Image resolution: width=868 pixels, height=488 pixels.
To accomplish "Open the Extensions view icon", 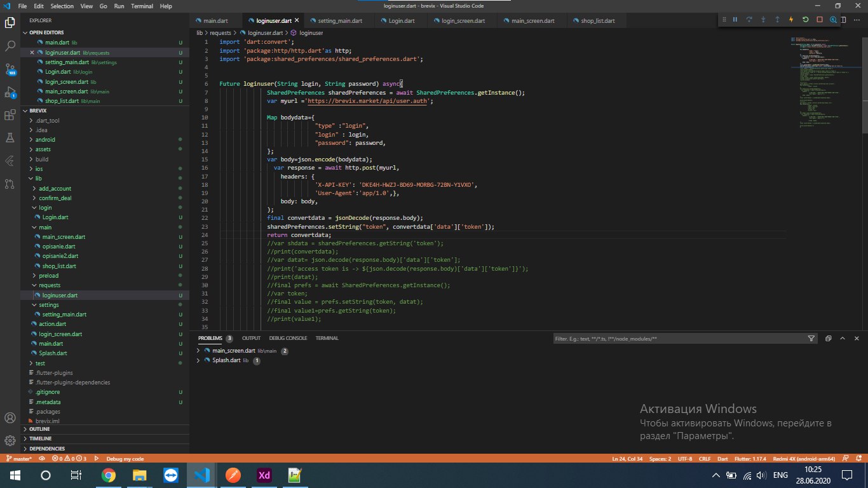I will [10, 115].
